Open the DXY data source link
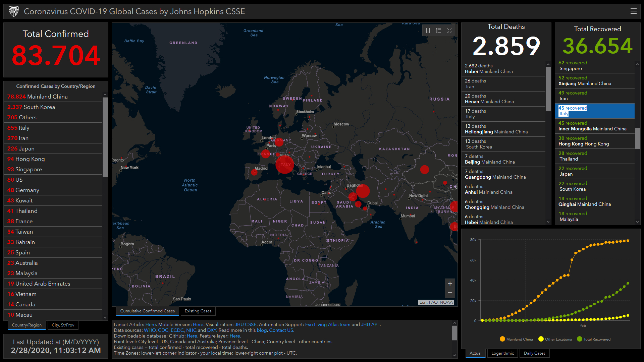 pos(212,330)
